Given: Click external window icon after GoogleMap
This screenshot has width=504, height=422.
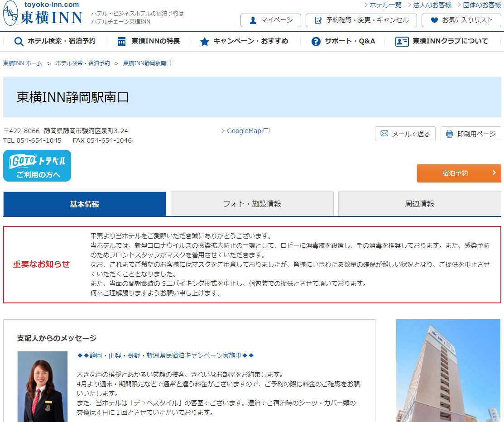Looking at the screenshot, I should pyautogui.click(x=266, y=130).
